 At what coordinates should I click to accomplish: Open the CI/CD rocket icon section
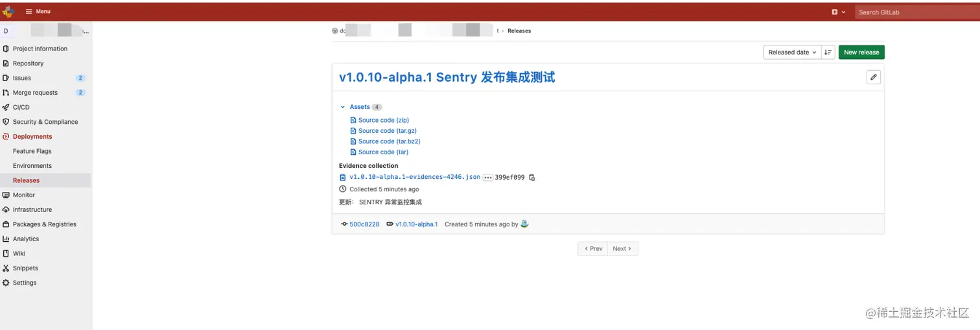point(6,108)
